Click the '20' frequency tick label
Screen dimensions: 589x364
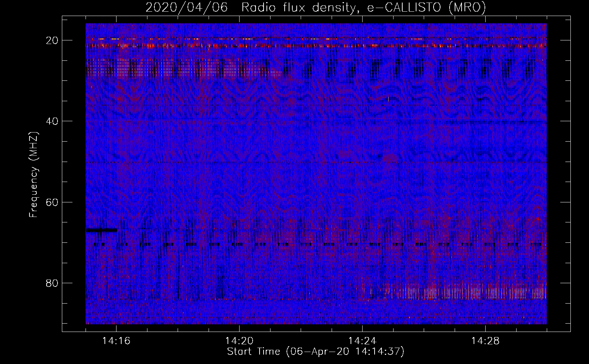pos(52,40)
